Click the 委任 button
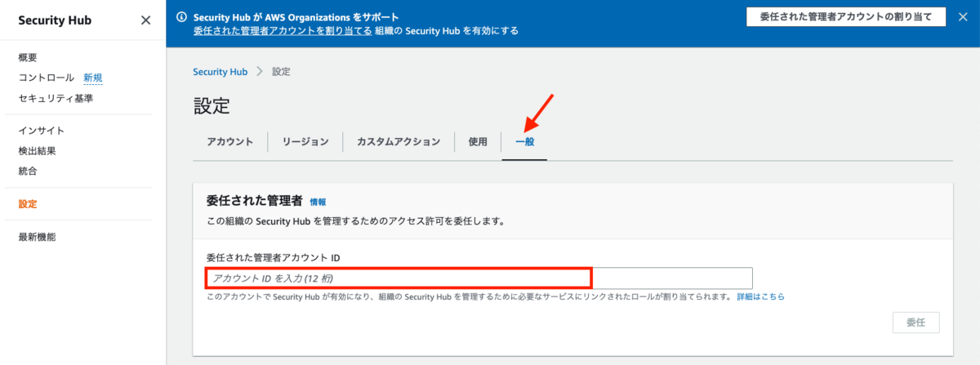This screenshot has width=980, height=365. click(x=916, y=322)
